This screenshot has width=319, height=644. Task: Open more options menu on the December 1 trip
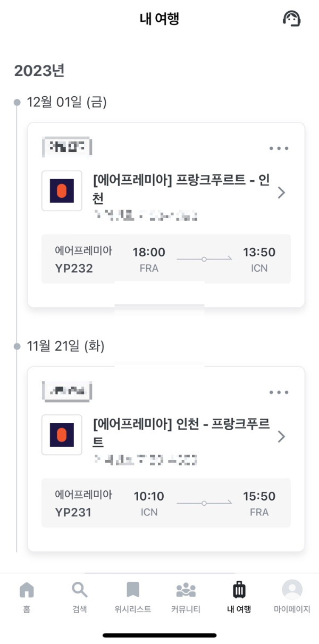pos(279,148)
